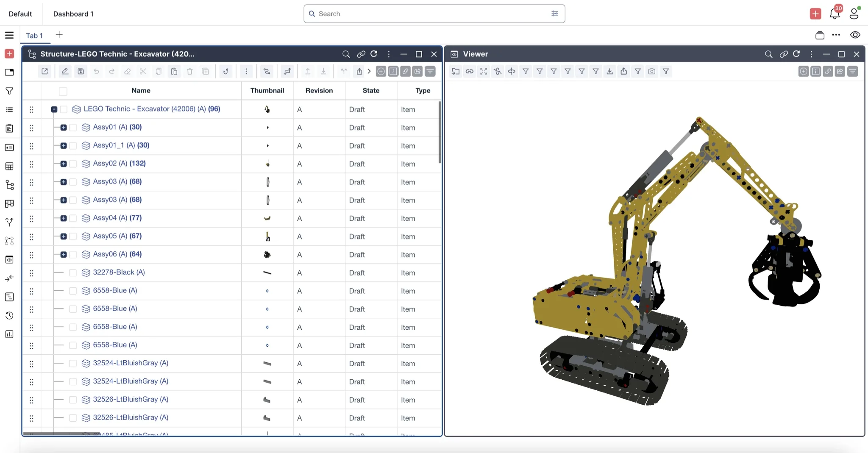Open the Assy04 (A) item link
The height and width of the screenshot is (456, 868).
(110, 218)
